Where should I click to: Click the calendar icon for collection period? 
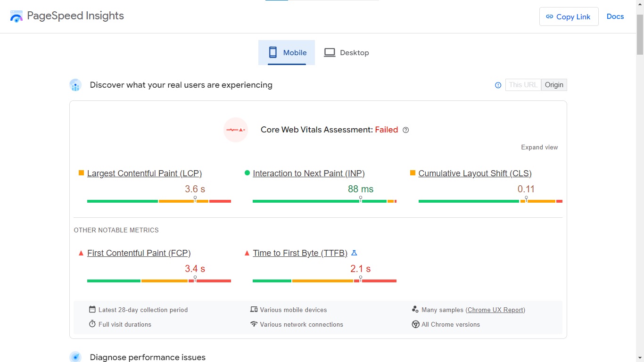(x=92, y=309)
